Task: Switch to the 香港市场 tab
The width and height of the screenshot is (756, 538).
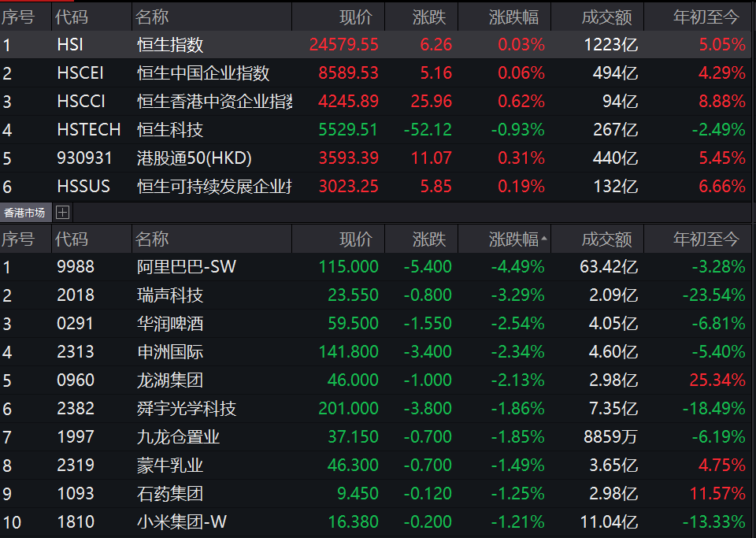Action: tap(25, 212)
